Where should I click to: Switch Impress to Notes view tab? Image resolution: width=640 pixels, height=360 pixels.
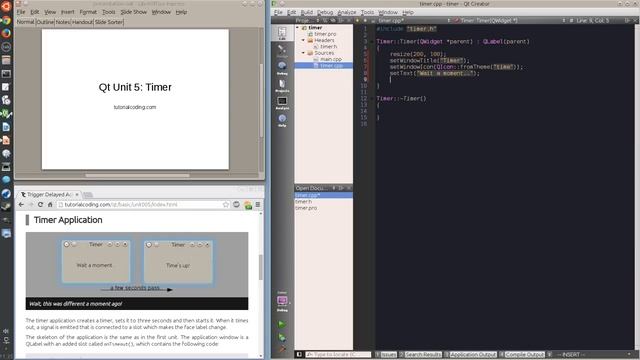pyautogui.click(x=63, y=22)
